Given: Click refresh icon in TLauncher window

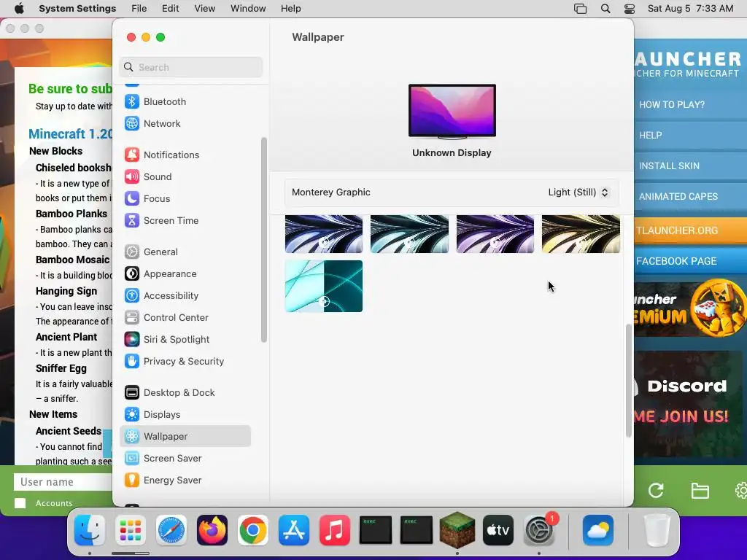Looking at the screenshot, I should click(x=656, y=491).
